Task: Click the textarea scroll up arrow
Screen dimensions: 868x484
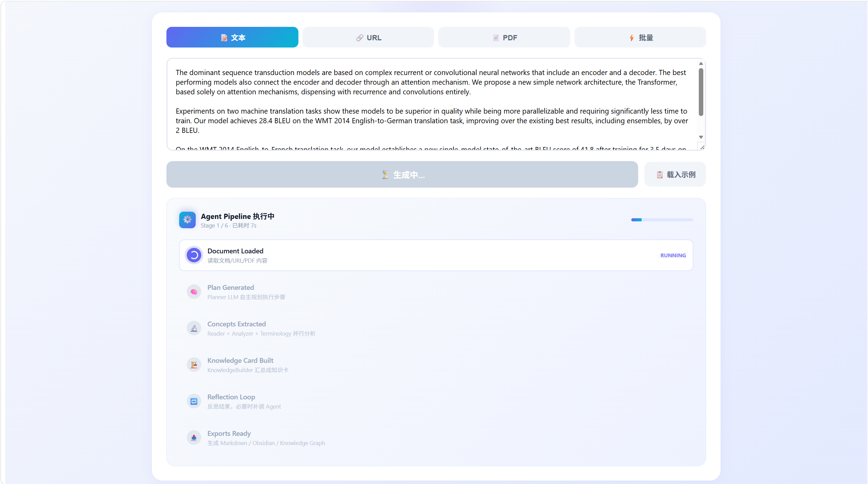Action: (701, 64)
